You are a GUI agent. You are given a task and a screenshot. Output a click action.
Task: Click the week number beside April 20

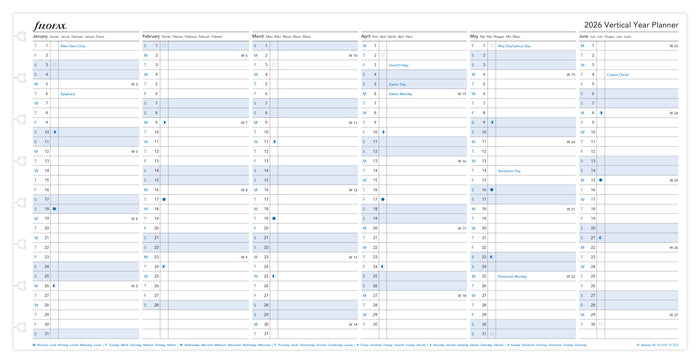pos(462,228)
